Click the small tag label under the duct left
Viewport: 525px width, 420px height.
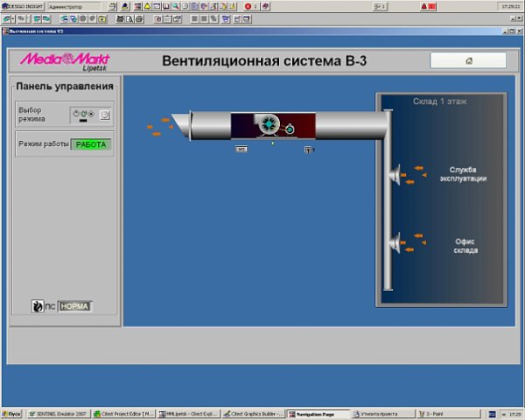241,149
